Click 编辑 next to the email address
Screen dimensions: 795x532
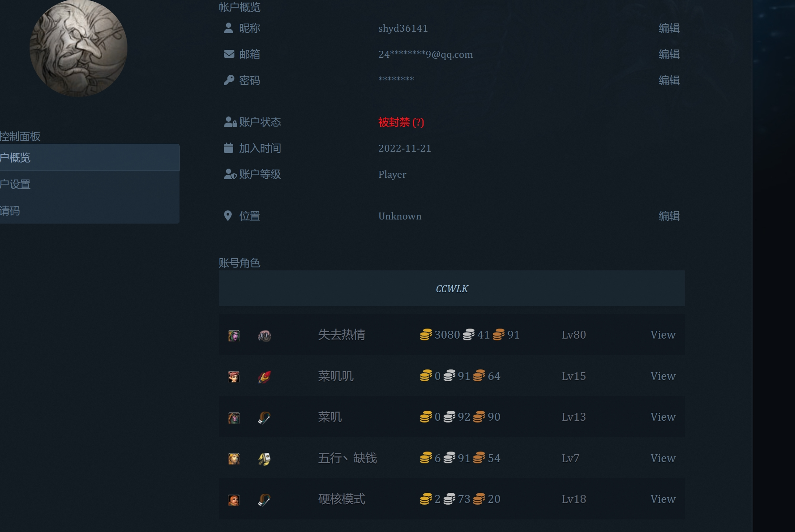click(x=669, y=54)
